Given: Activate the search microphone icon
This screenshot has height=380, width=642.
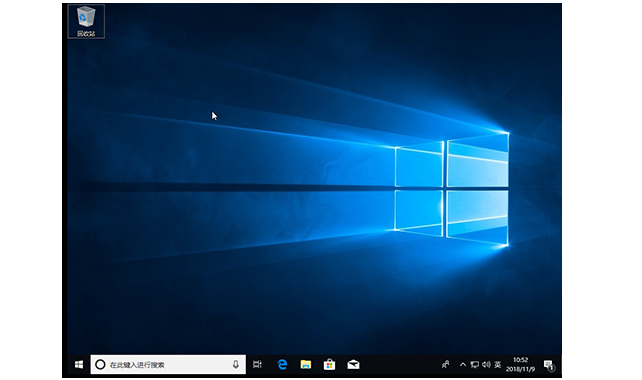Looking at the screenshot, I should point(235,364).
